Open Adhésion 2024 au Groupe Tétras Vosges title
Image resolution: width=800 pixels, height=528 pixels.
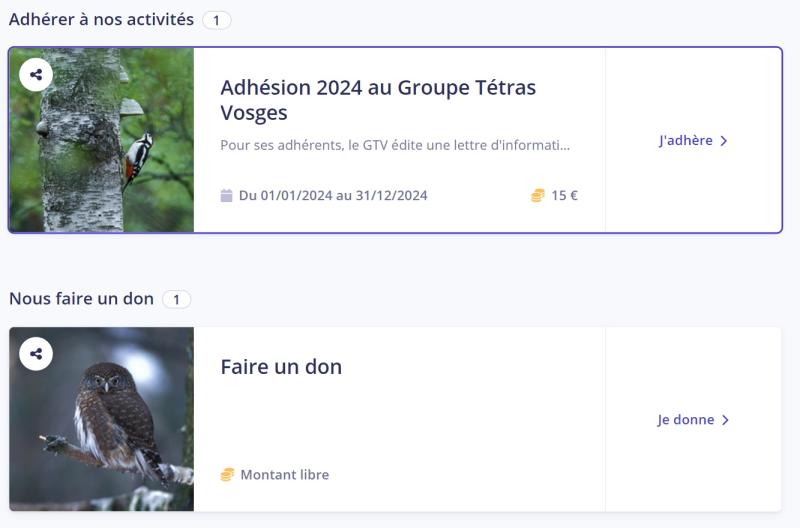point(378,100)
